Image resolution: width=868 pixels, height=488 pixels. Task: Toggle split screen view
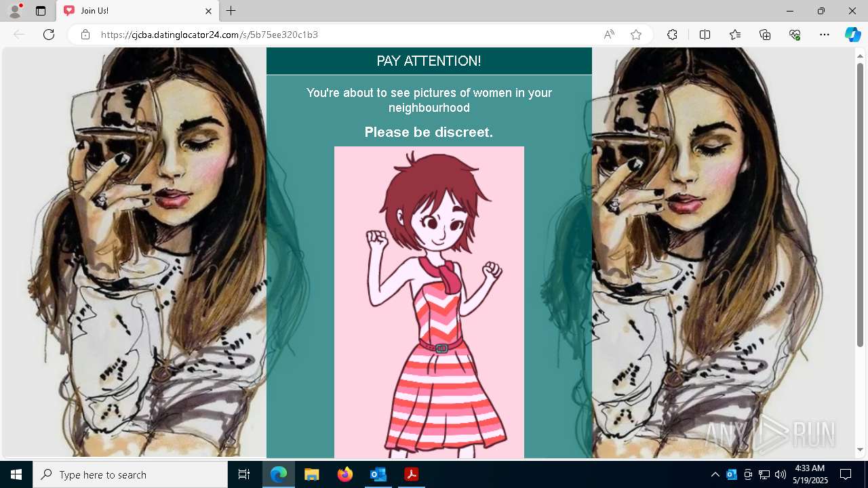tap(705, 35)
